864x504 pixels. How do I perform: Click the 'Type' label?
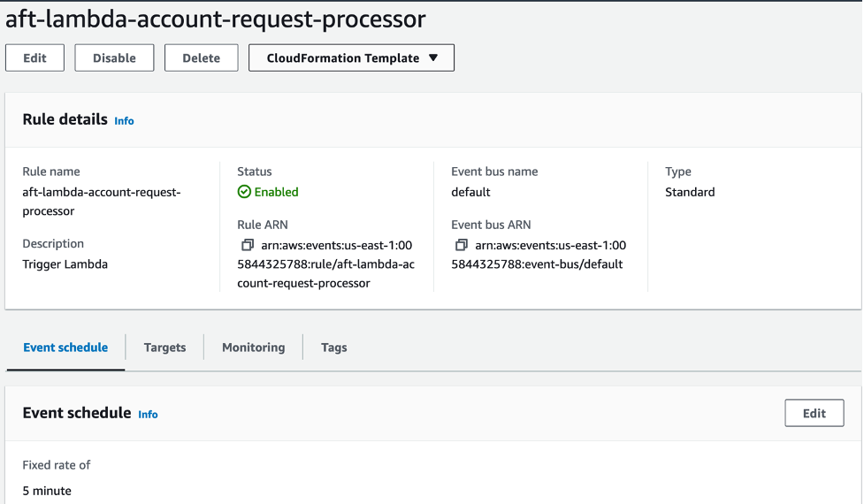(677, 172)
